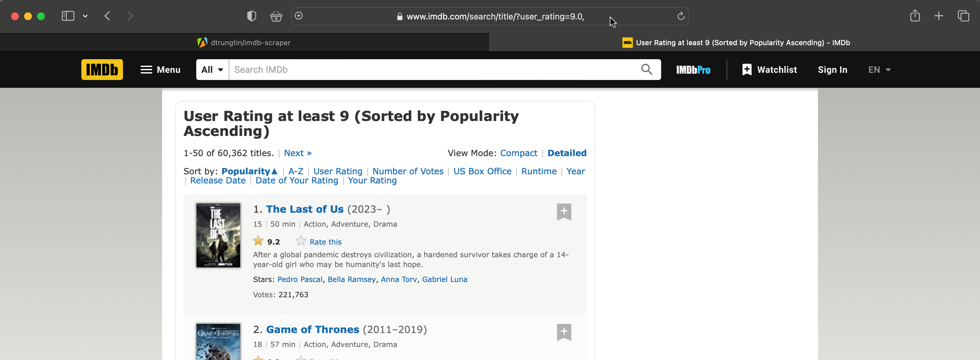Click The Last of Us poster thumbnail
The width and height of the screenshot is (980, 360).
218,235
